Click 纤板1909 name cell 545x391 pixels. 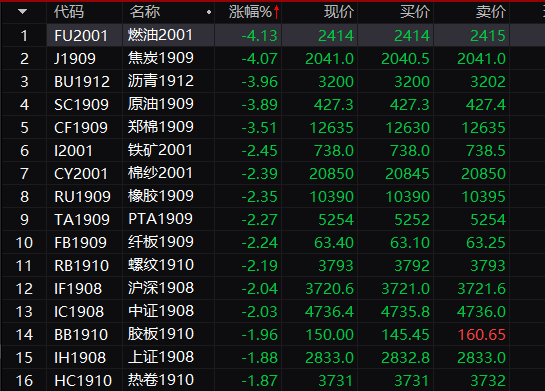[161, 242]
